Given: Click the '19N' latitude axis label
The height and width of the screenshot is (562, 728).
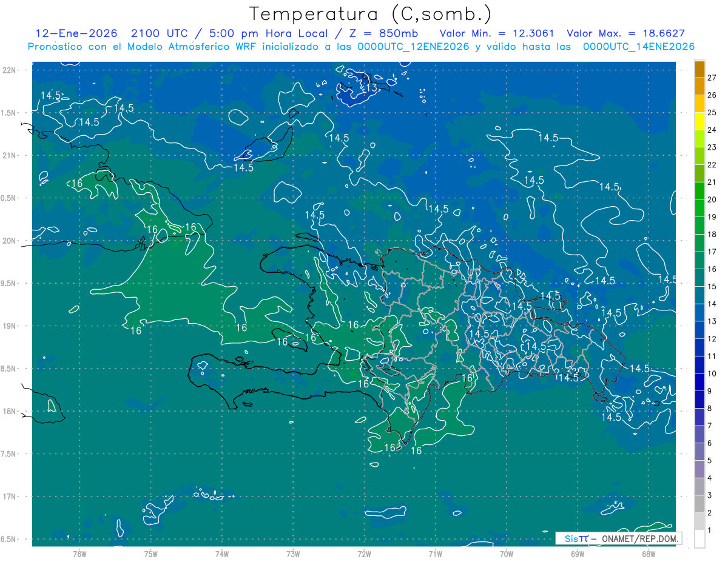Looking at the screenshot, I should coord(10,326).
